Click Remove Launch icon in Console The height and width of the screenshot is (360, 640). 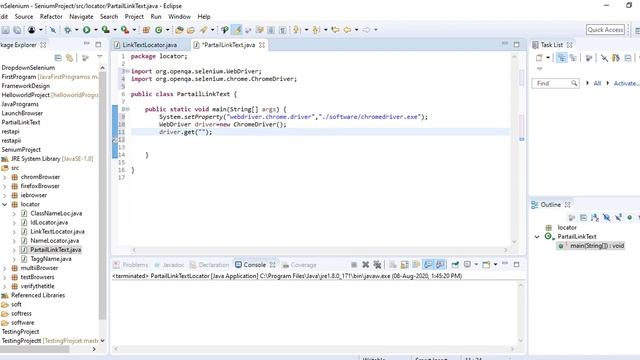click(366, 265)
